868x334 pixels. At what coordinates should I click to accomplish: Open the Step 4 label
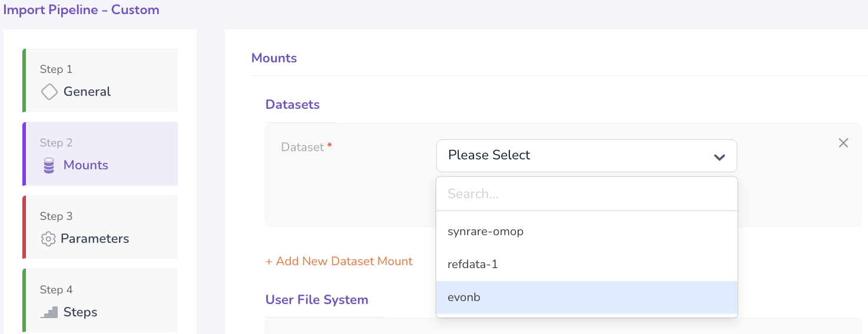tap(56, 290)
